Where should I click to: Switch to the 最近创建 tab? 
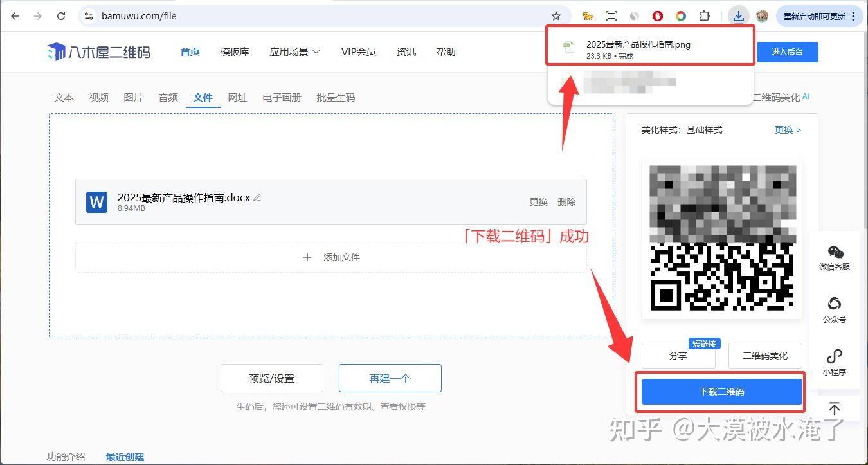pos(125,457)
